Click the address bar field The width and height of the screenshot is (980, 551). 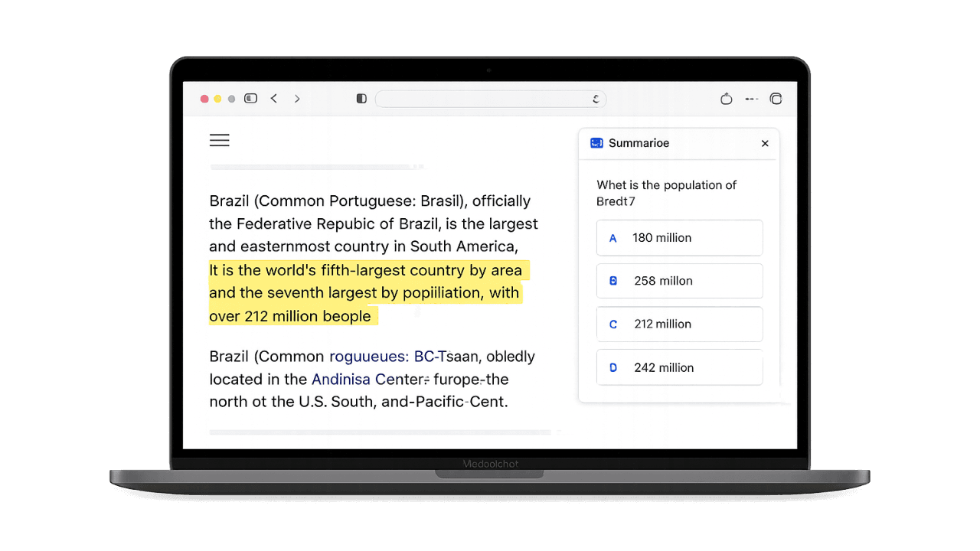[x=491, y=99]
